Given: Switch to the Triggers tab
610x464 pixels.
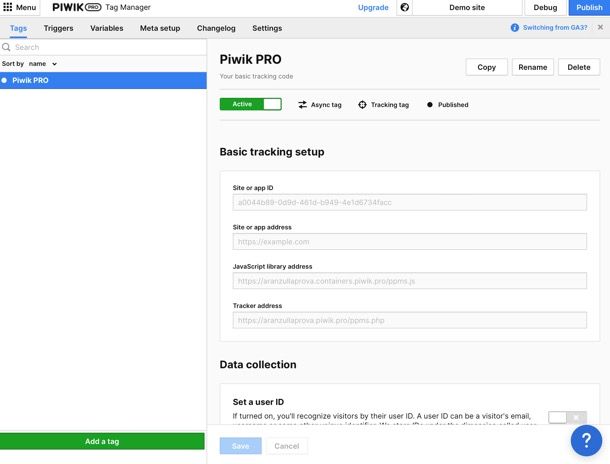Looking at the screenshot, I should (58, 28).
